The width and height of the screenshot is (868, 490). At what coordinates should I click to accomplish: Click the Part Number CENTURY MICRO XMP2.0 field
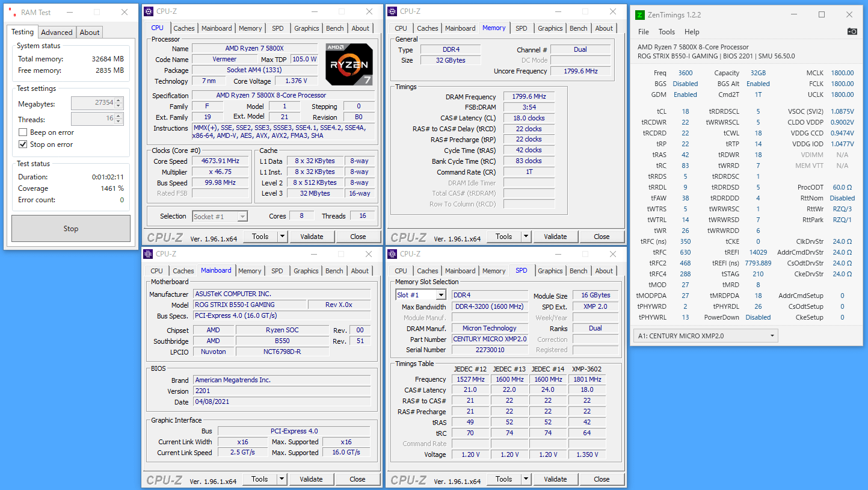(490, 339)
